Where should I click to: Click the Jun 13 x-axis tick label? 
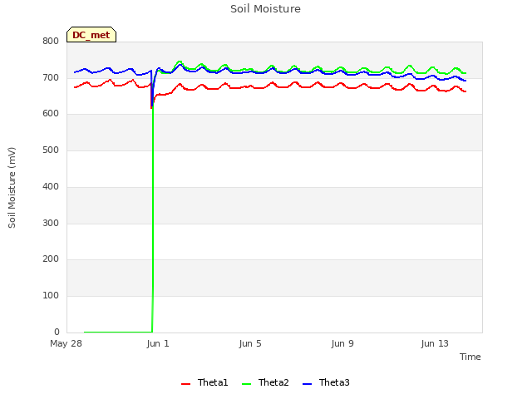(x=435, y=343)
